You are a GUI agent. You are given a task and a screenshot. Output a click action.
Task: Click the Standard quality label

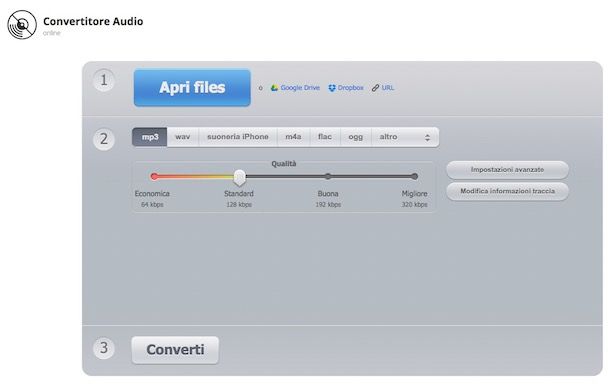[239, 194]
